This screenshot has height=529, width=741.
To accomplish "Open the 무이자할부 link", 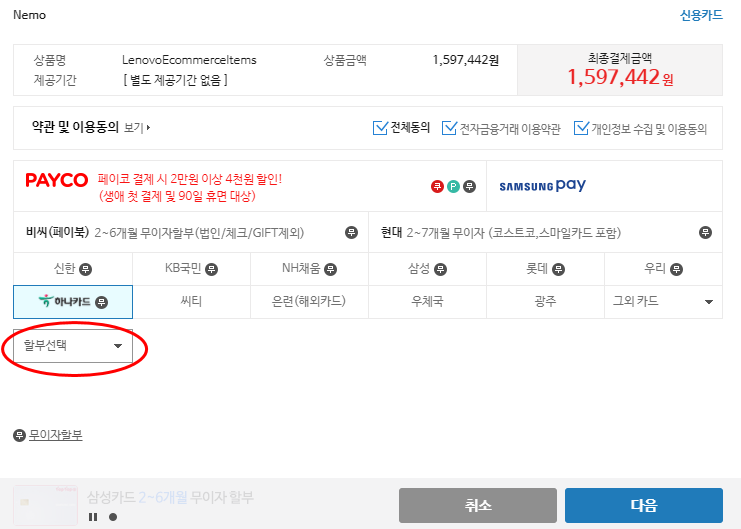I will pyautogui.click(x=56, y=435).
